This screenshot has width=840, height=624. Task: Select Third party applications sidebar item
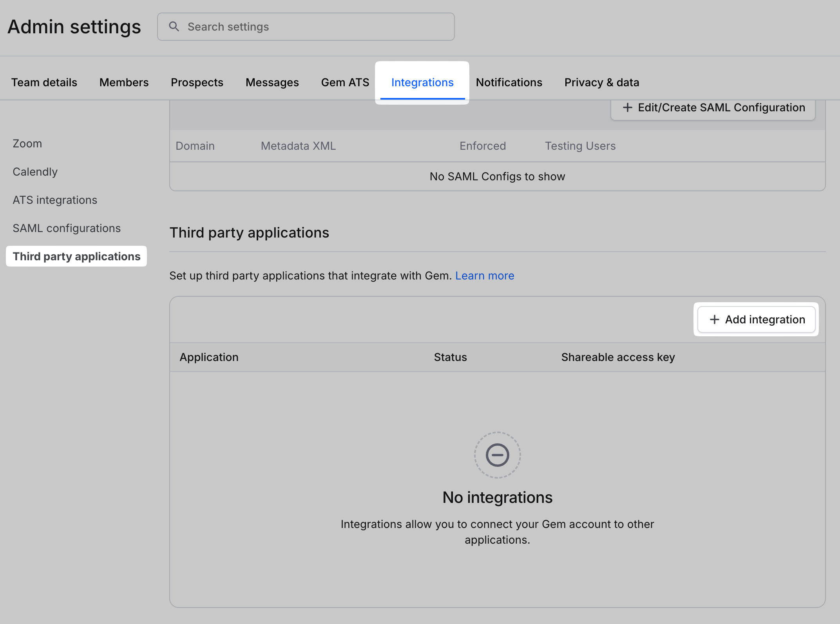click(x=76, y=256)
